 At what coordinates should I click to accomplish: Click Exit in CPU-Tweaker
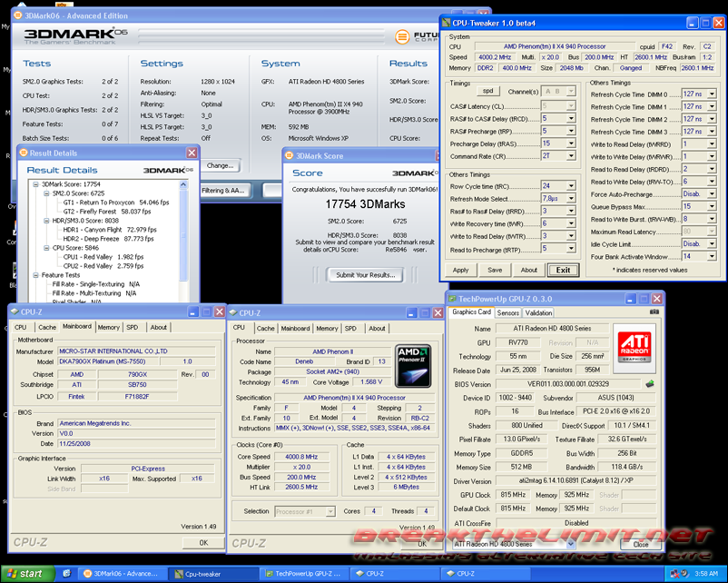563,270
